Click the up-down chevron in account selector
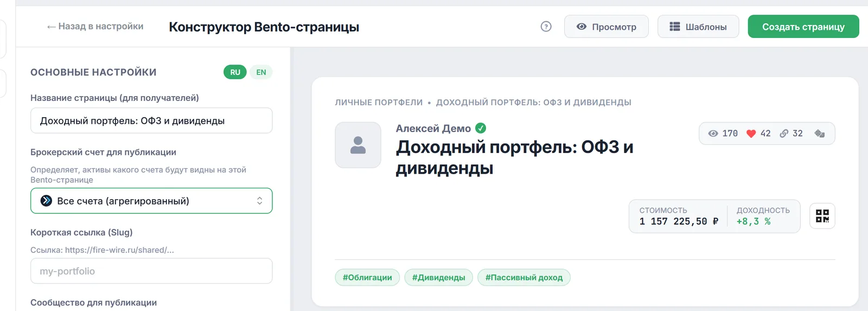Screen dimensions: 868x311 click(260, 201)
